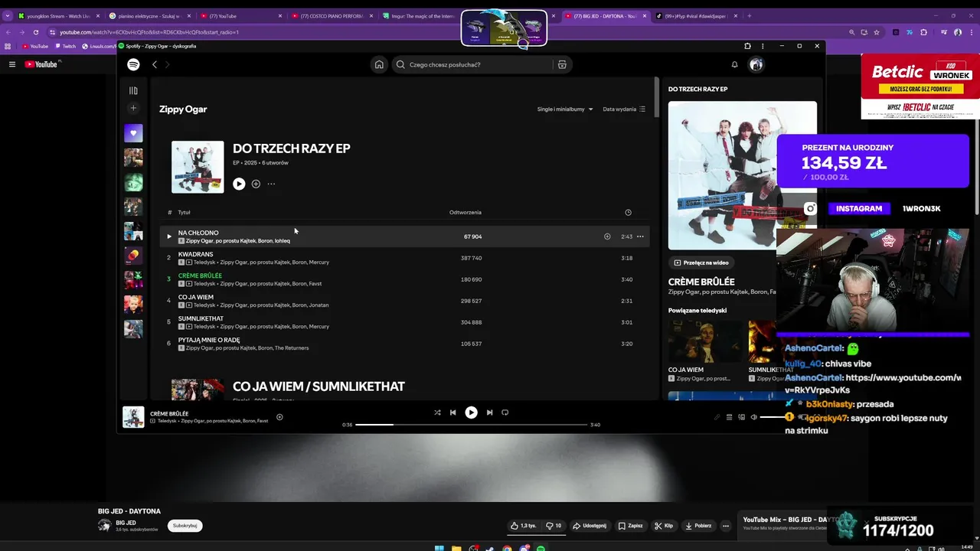Screen dimensions: 980x551
Task: Click Zapisz button under video
Action: 631,526
